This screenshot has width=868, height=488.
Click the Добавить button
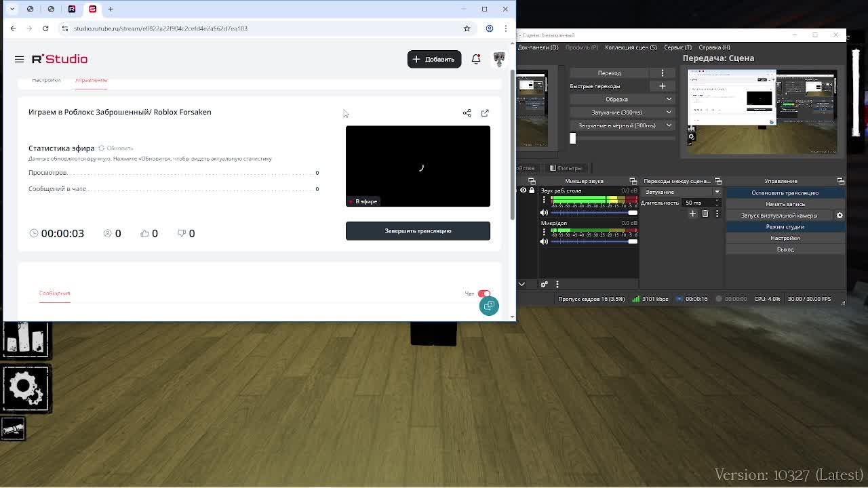434,59
